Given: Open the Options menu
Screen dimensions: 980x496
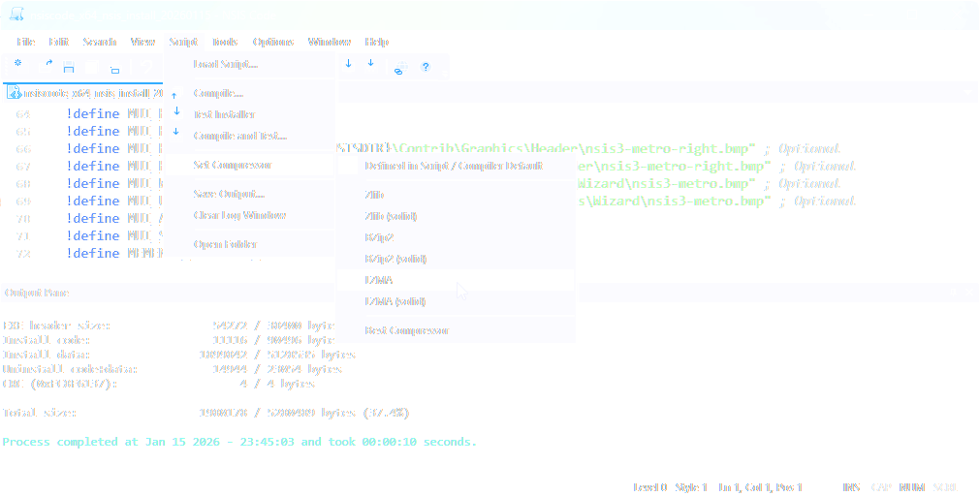Looking at the screenshot, I should (x=273, y=42).
